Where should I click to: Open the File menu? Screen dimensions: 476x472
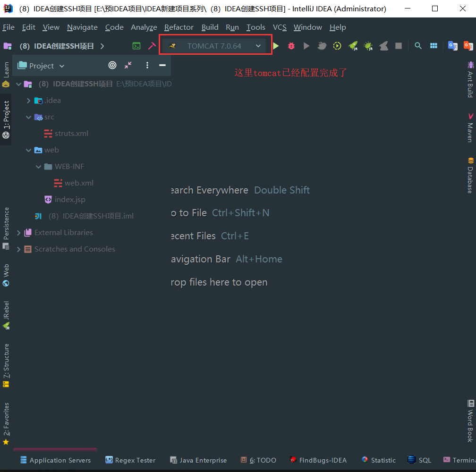tap(8, 27)
